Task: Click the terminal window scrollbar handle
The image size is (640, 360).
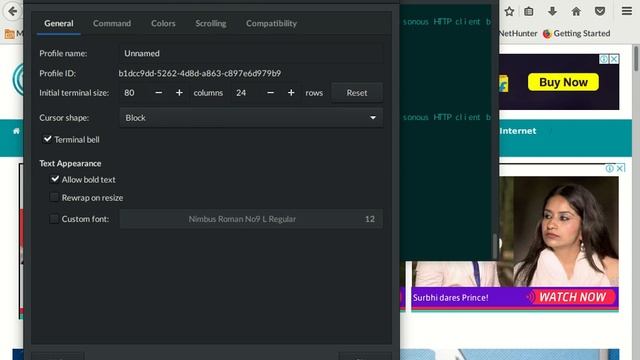Action: point(495,246)
